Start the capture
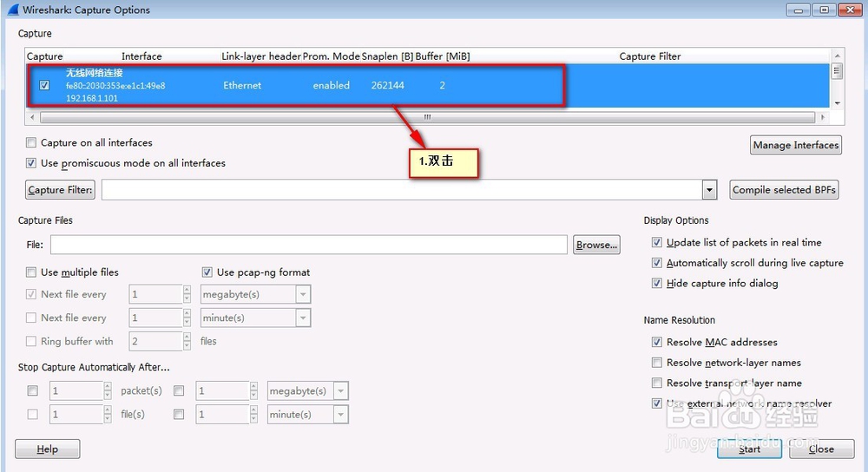This screenshot has width=868, height=472. coord(750,449)
